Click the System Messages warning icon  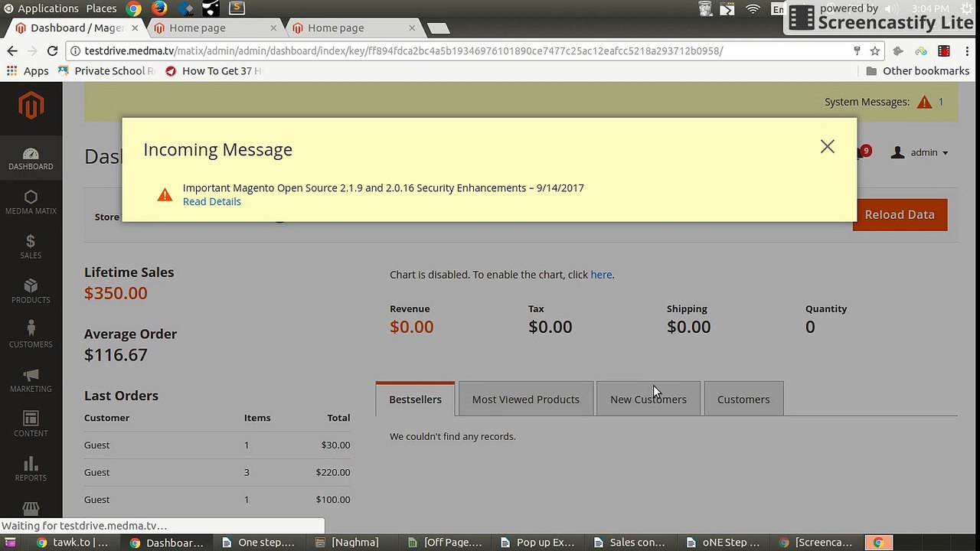point(924,102)
